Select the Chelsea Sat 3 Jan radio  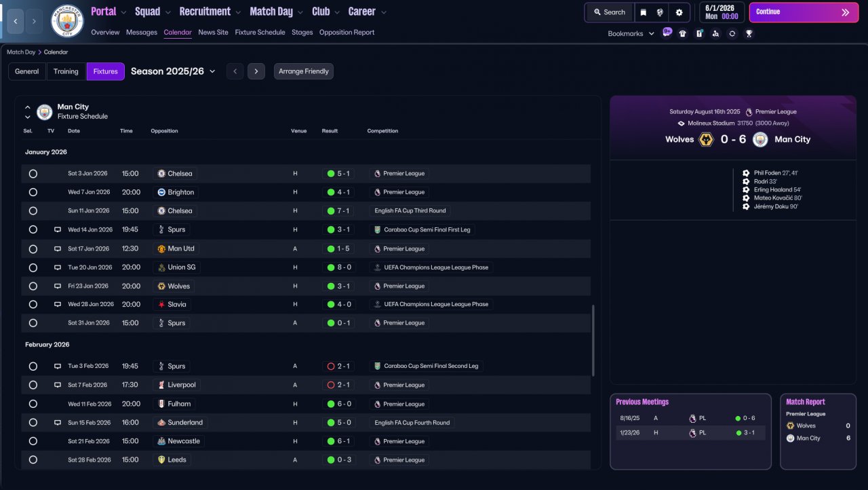coord(33,174)
